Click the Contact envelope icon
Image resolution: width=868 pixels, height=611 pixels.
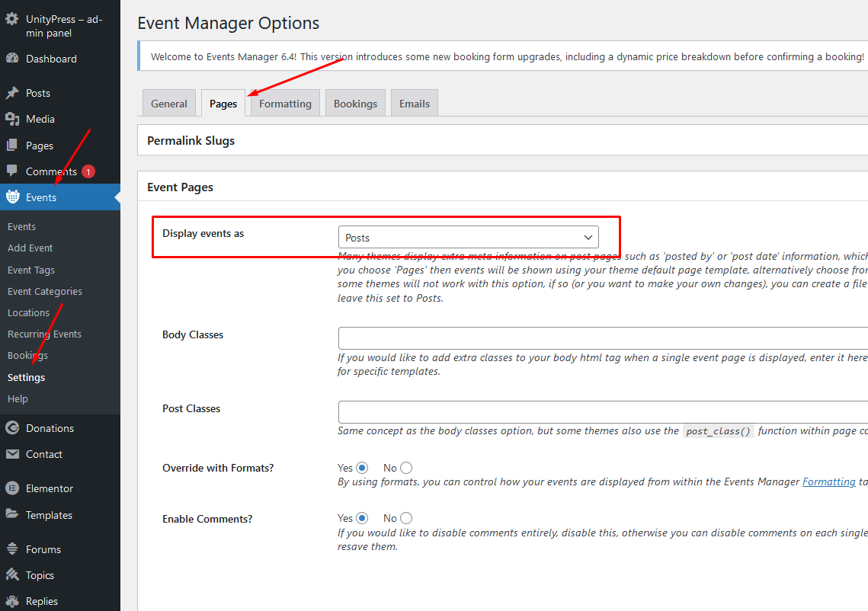[12, 454]
